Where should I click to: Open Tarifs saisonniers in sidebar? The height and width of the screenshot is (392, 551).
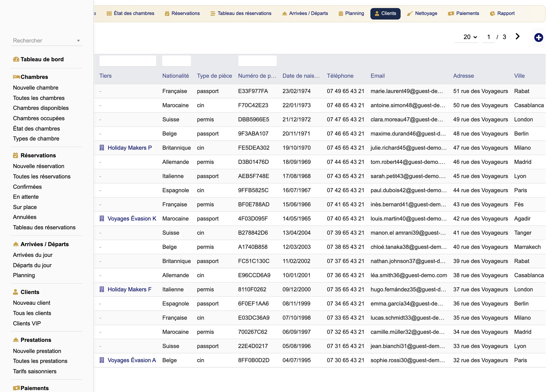[x=35, y=371]
